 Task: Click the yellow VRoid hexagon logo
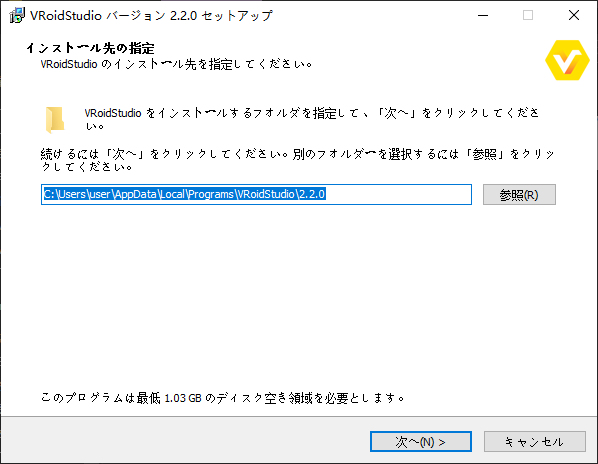click(567, 60)
